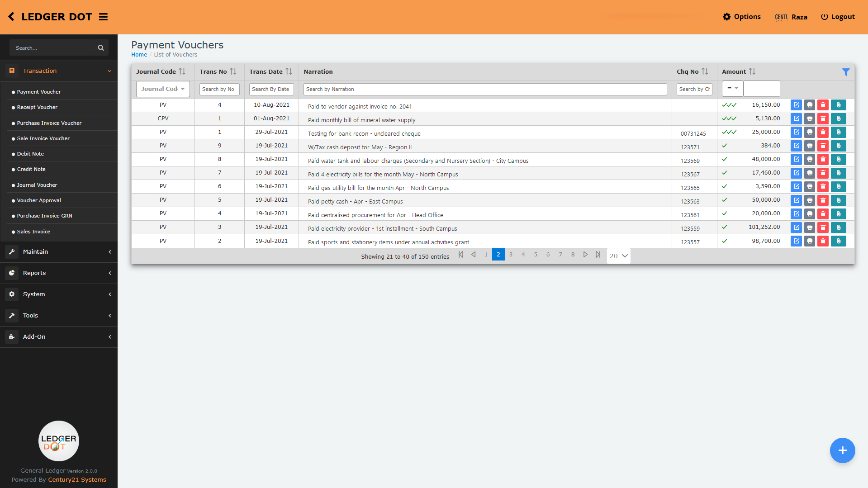Go to page 3 of vouchers
868x488 pixels.
click(511, 255)
